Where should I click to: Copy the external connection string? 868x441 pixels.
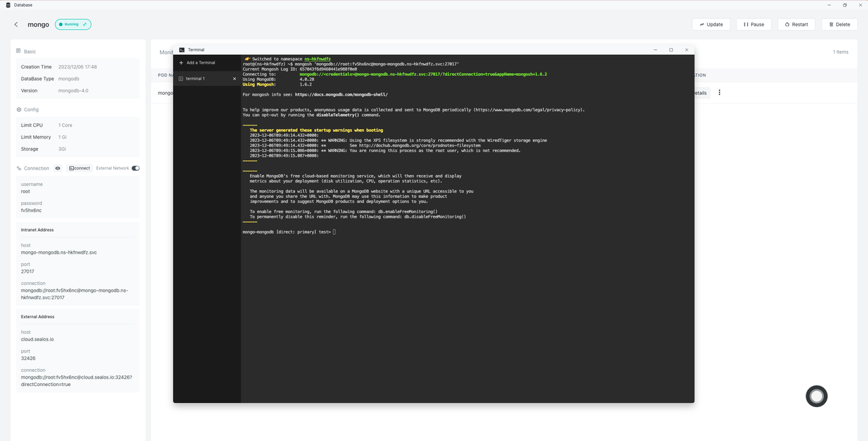[x=76, y=381]
